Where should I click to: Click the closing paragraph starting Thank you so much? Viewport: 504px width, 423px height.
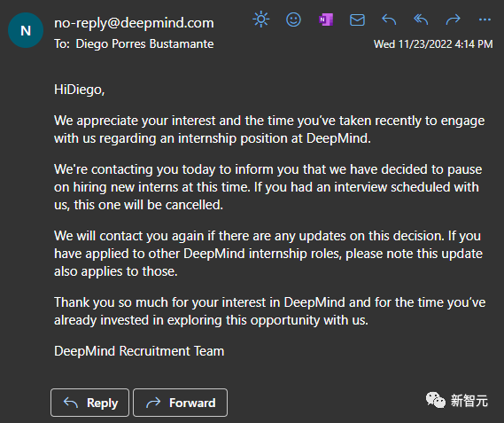269,311
